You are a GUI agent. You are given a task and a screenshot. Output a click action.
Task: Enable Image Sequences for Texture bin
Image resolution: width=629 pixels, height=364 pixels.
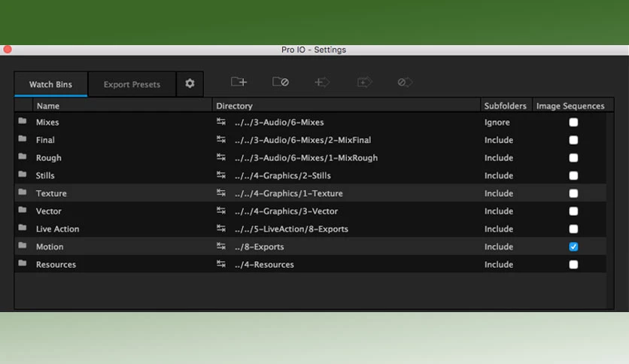click(573, 193)
